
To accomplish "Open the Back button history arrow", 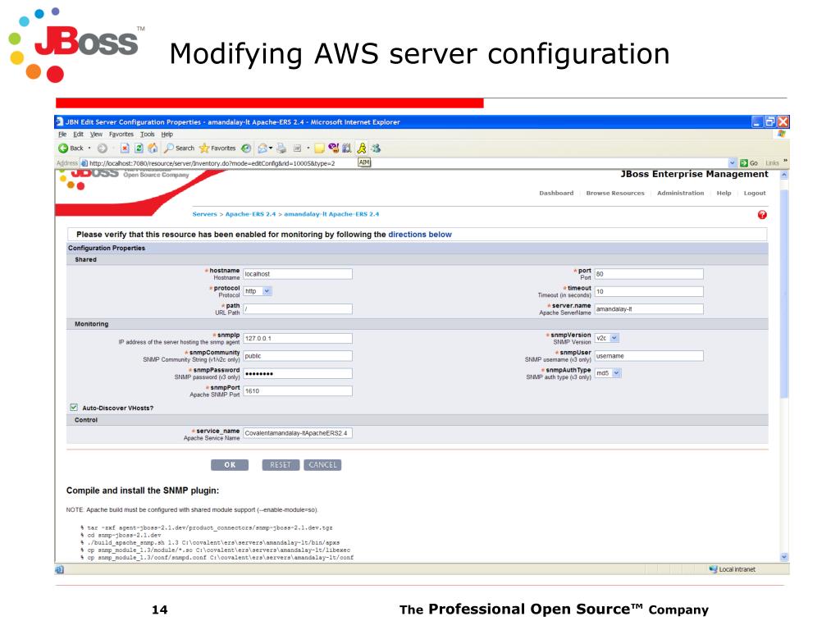I will [89, 148].
